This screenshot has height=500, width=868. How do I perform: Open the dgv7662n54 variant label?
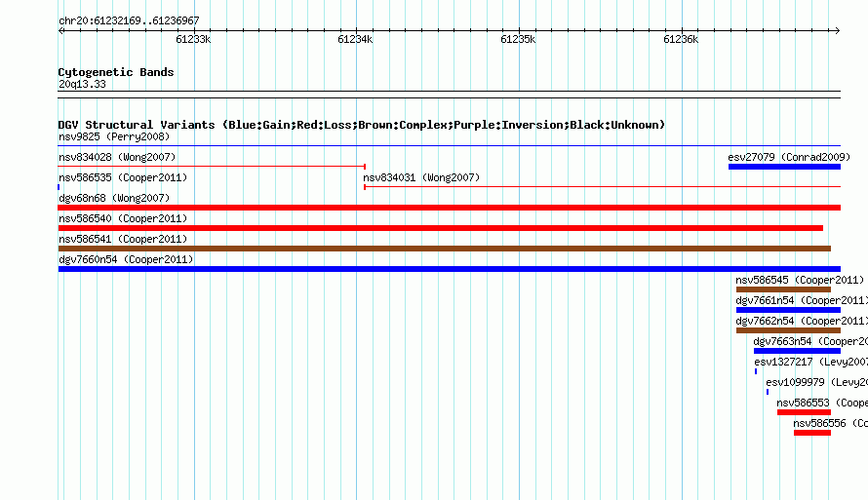[802, 321]
